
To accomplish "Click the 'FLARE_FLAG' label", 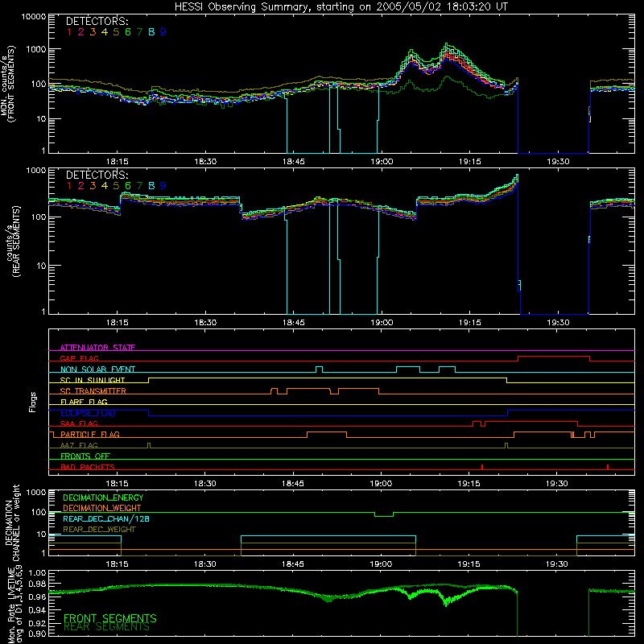I will click(84, 402).
